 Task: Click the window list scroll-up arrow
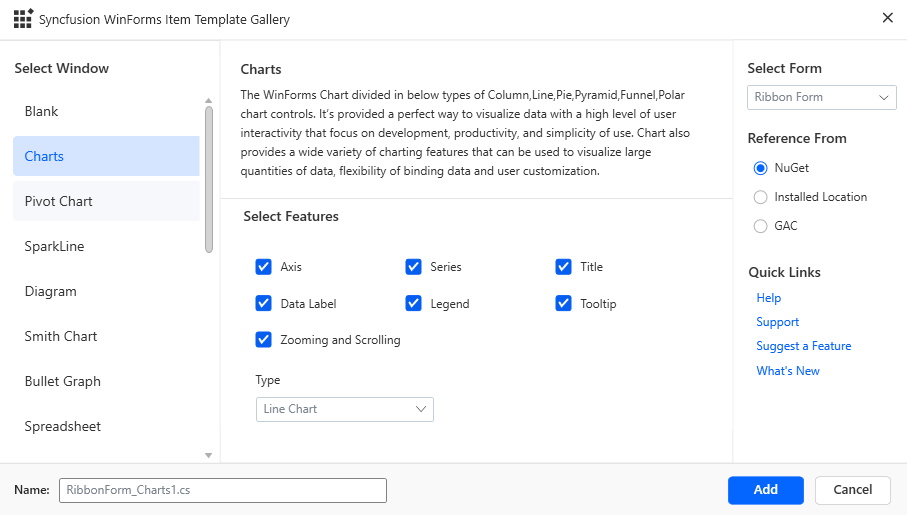point(209,101)
